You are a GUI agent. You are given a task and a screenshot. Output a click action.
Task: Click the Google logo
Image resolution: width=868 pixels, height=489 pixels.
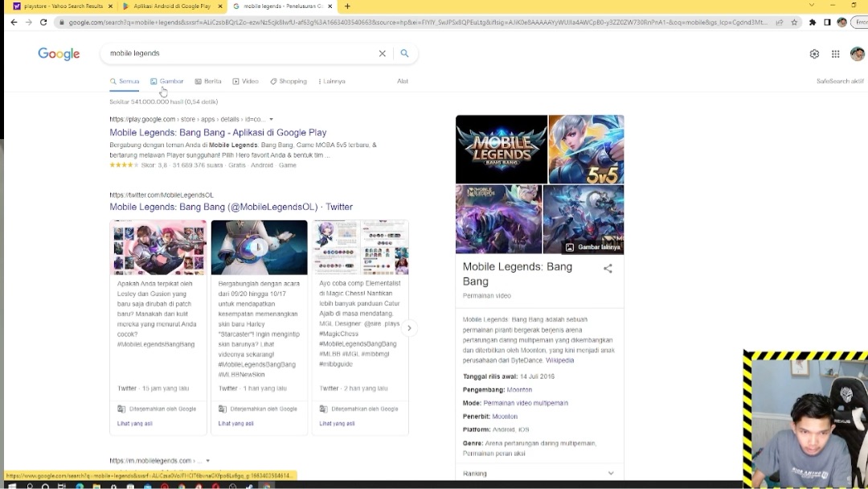pyautogui.click(x=59, y=54)
